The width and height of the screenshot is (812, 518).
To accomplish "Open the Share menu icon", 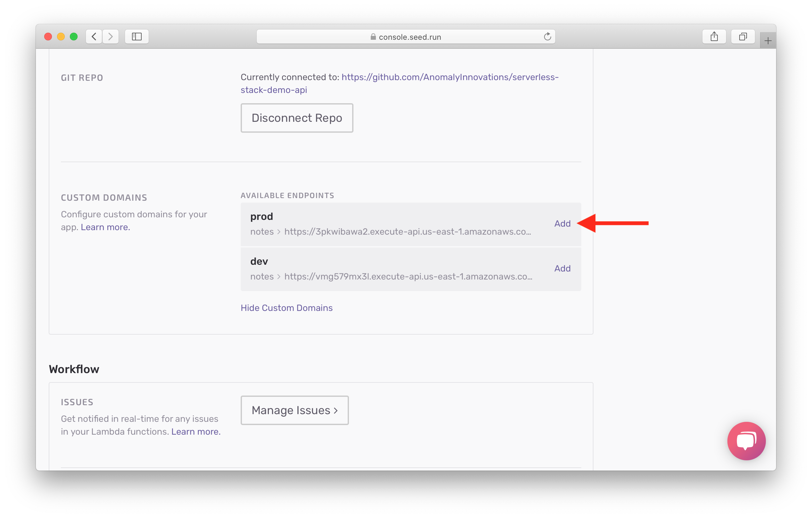I will pos(714,37).
